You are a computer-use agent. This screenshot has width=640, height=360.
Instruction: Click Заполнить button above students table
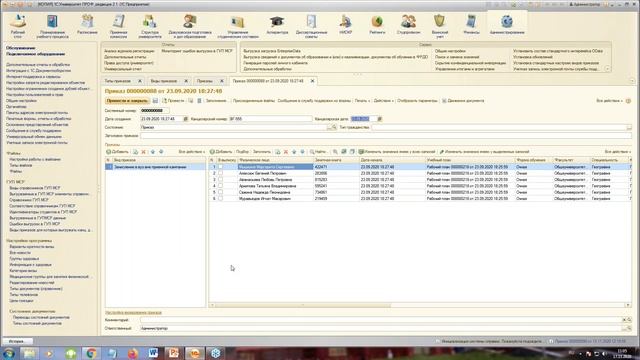pyautogui.click(x=262, y=152)
